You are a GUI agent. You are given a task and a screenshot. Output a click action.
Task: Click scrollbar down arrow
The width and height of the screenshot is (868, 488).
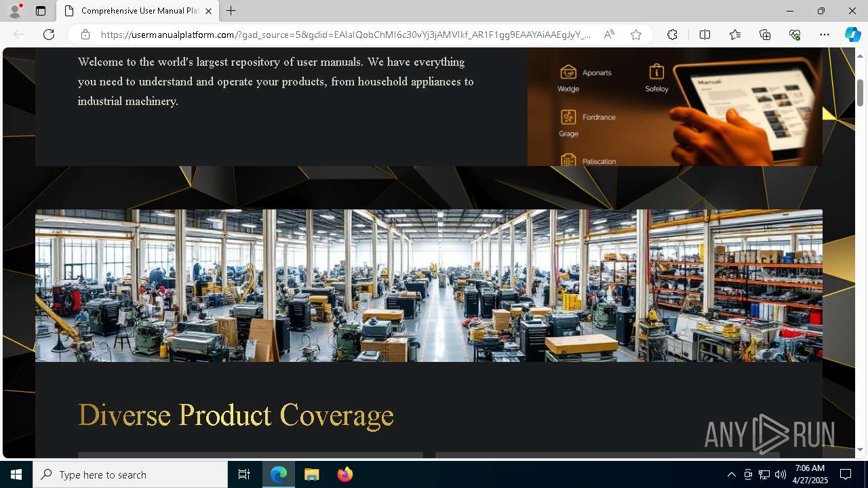coord(861,449)
